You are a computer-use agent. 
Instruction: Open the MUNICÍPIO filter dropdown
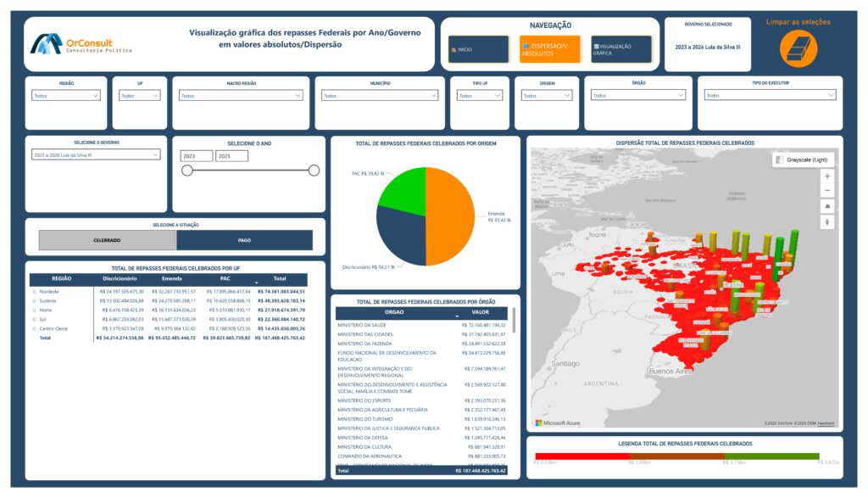[x=380, y=96]
